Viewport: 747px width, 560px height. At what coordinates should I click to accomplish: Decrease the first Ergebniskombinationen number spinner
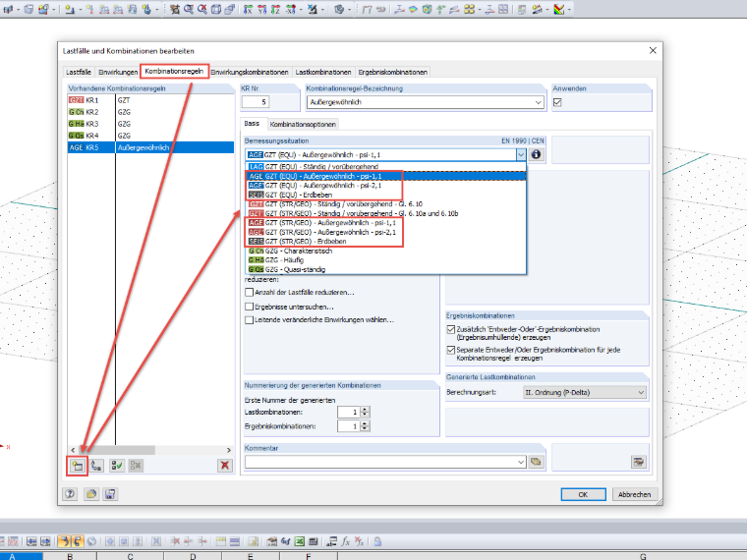click(365, 428)
